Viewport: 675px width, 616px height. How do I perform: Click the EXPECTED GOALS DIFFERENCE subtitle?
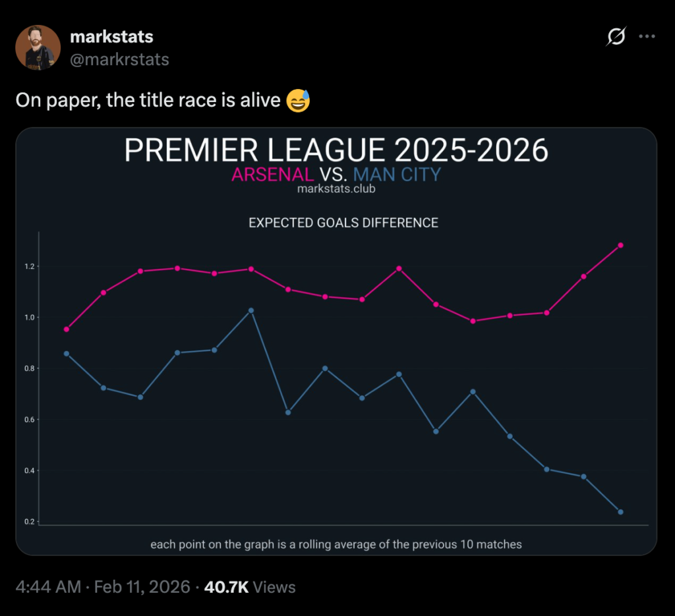(x=343, y=223)
